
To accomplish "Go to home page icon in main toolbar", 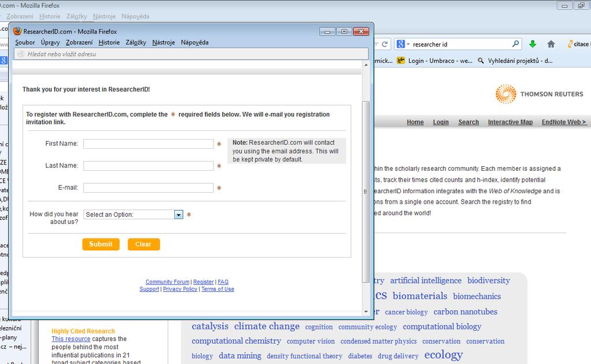I will point(551,44).
